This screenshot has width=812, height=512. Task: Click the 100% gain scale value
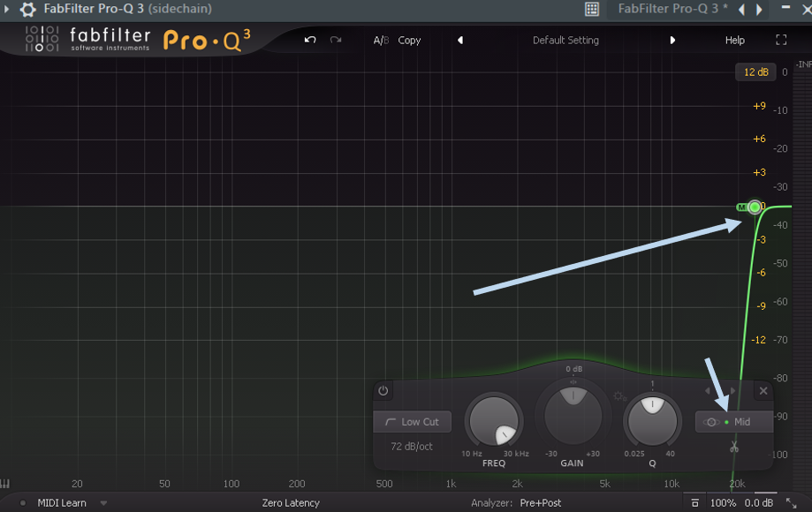tap(723, 502)
